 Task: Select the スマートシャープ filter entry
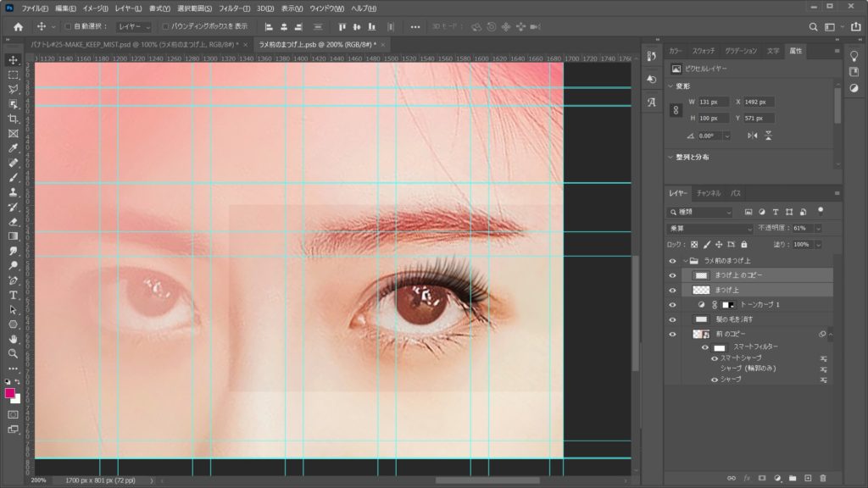coord(741,358)
